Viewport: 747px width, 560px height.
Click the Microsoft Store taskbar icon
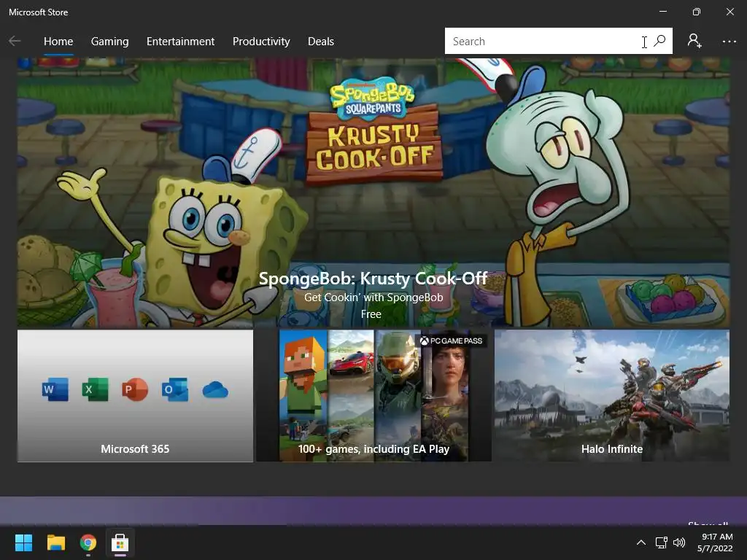click(120, 542)
